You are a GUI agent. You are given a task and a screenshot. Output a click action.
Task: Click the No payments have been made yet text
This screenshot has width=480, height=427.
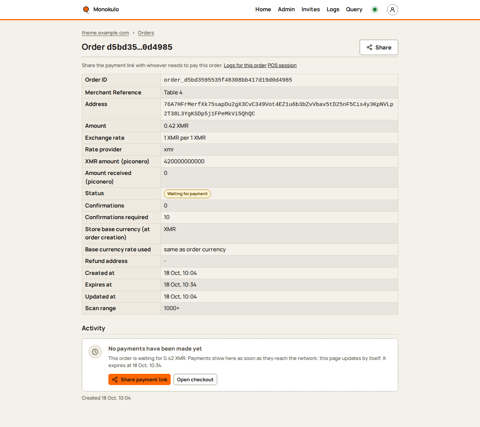[x=155, y=349]
